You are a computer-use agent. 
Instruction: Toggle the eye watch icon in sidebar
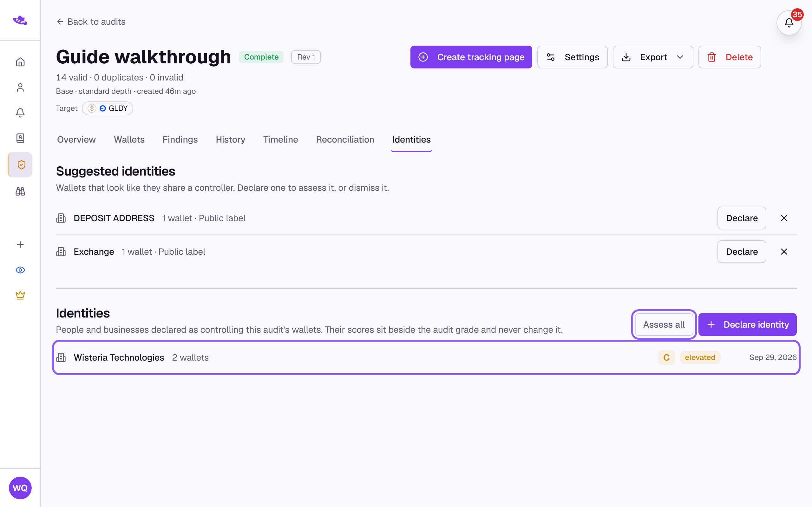tap(20, 270)
